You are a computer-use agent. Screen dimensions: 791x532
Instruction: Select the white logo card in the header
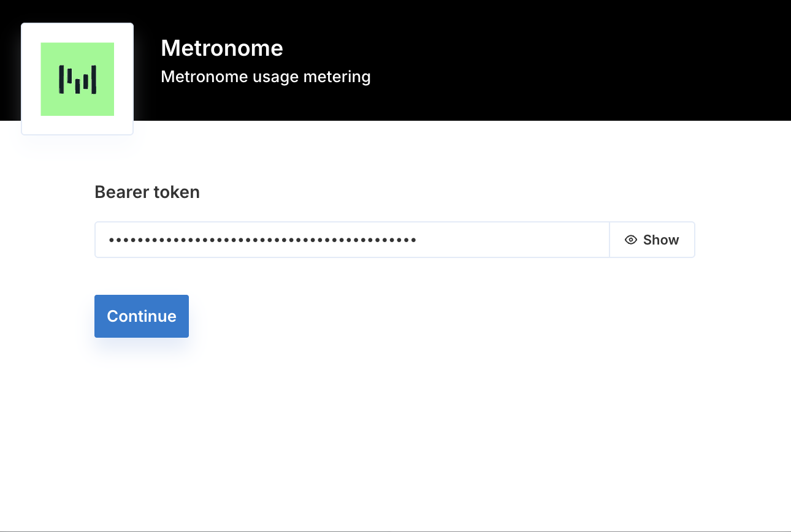tap(77, 79)
